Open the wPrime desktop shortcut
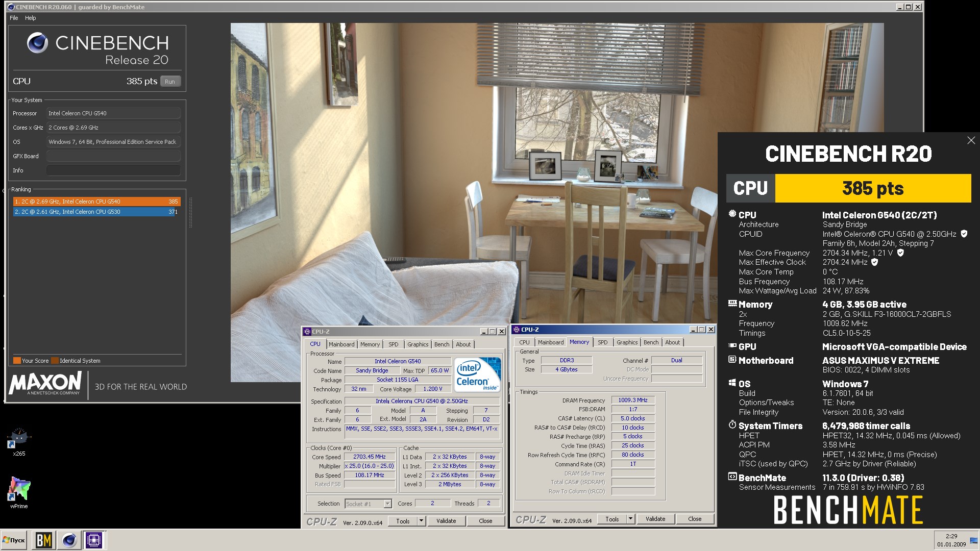Screen dimensions: 980x551 (19, 492)
